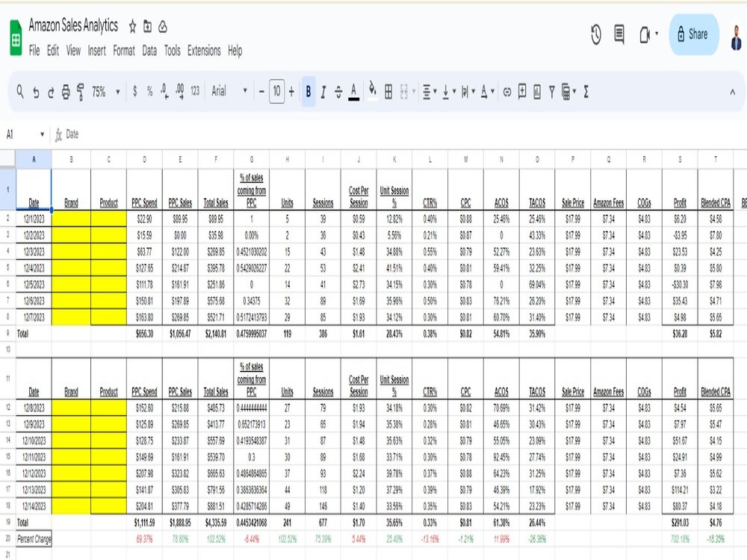This screenshot has width=747, height=560.
Task: Open the text color picker
Action: [353, 91]
